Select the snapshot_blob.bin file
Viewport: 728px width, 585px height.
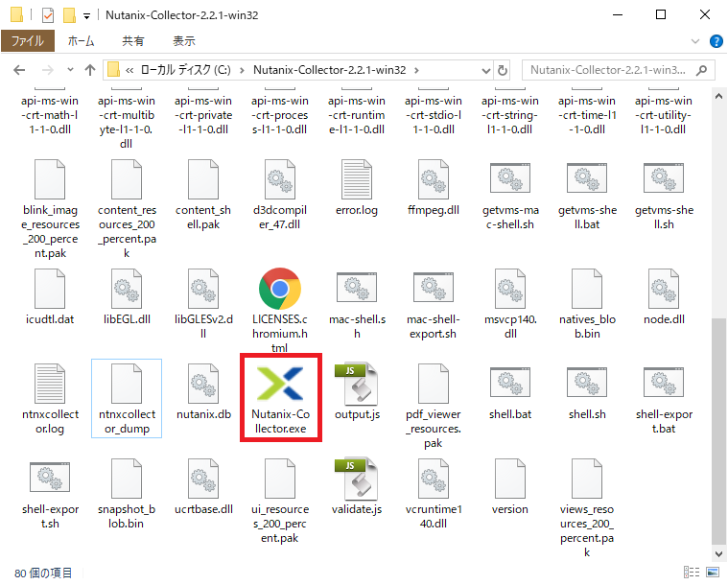[x=127, y=494]
